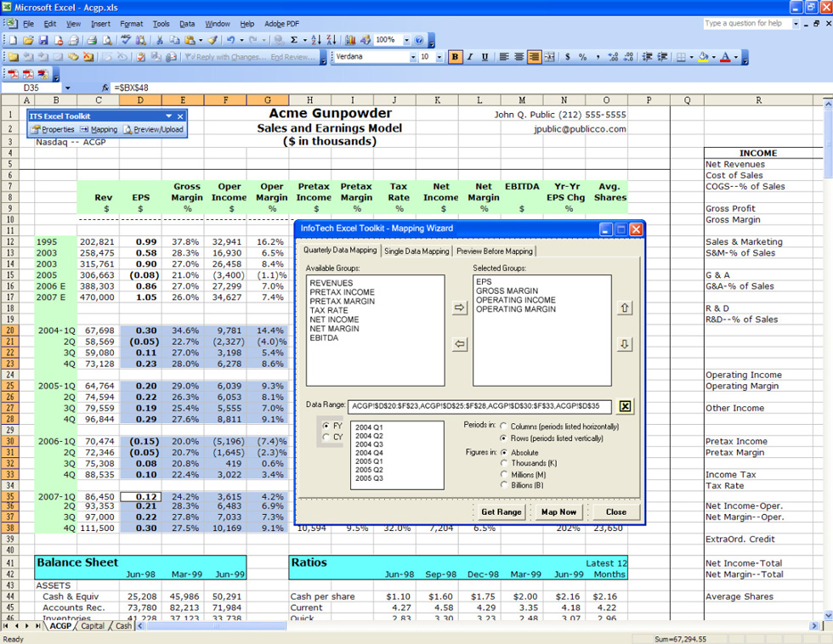Center the cell text
The width and height of the screenshot is (833, 644).
pos(519,57)
